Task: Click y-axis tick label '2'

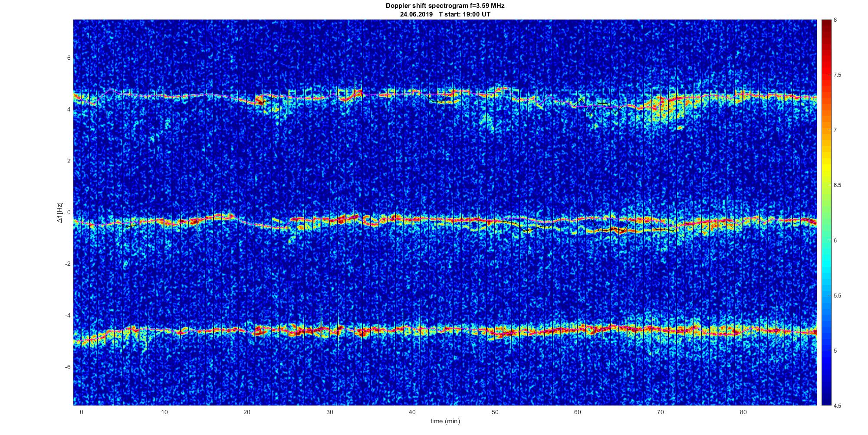Action: 69,161
